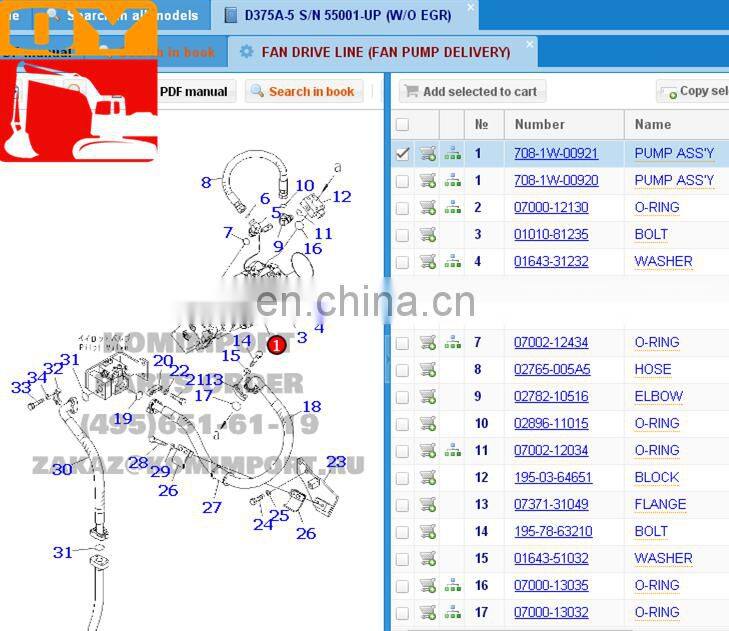This screenshot has width=729, height=631.
Task: Open part number link 02765-005A5
Action: 552,370
